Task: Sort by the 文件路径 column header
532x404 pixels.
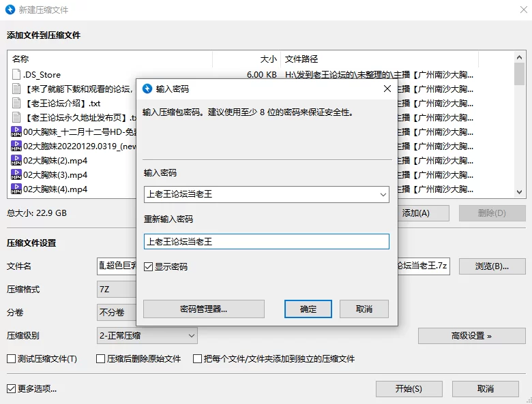Action: point(380,59)
